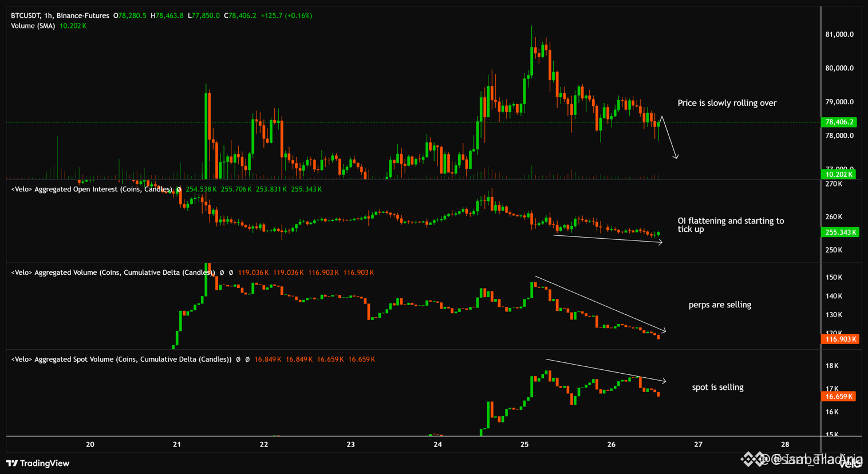Click the 253.831K open interest value
Screen dimensions: 868x474
point(271,189)
